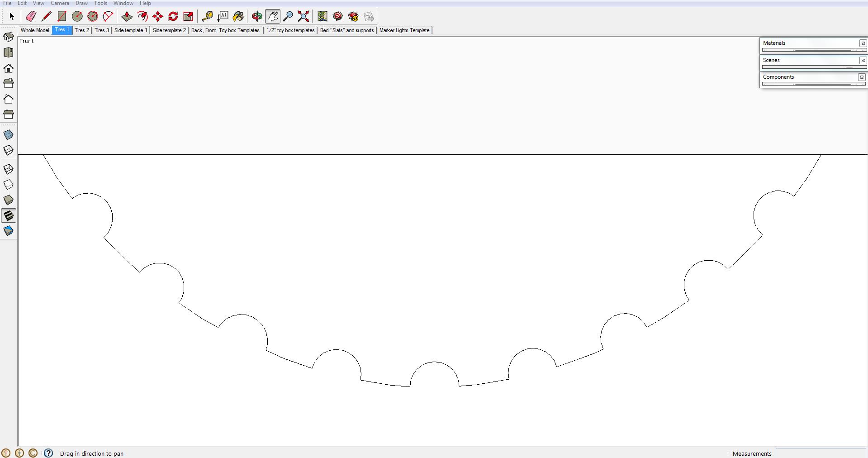Toggle X-ray face style
868x458 pixels.
click(x=9, y=135)
